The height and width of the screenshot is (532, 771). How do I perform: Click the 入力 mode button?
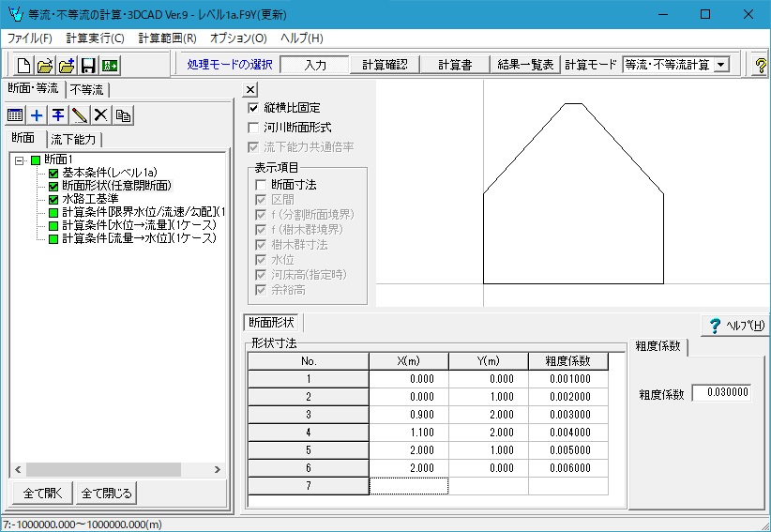point(315,65)
